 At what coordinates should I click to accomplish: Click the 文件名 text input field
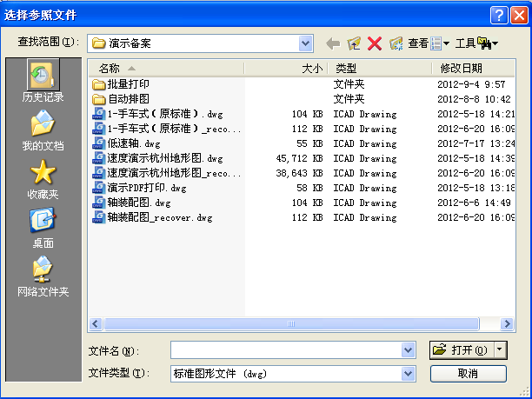[x=286, y=349]
